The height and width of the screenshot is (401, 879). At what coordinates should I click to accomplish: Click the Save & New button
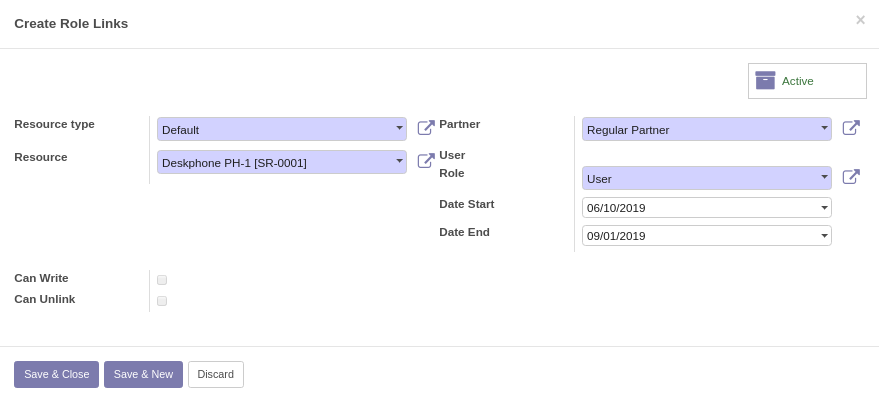[x=144, y=375]
